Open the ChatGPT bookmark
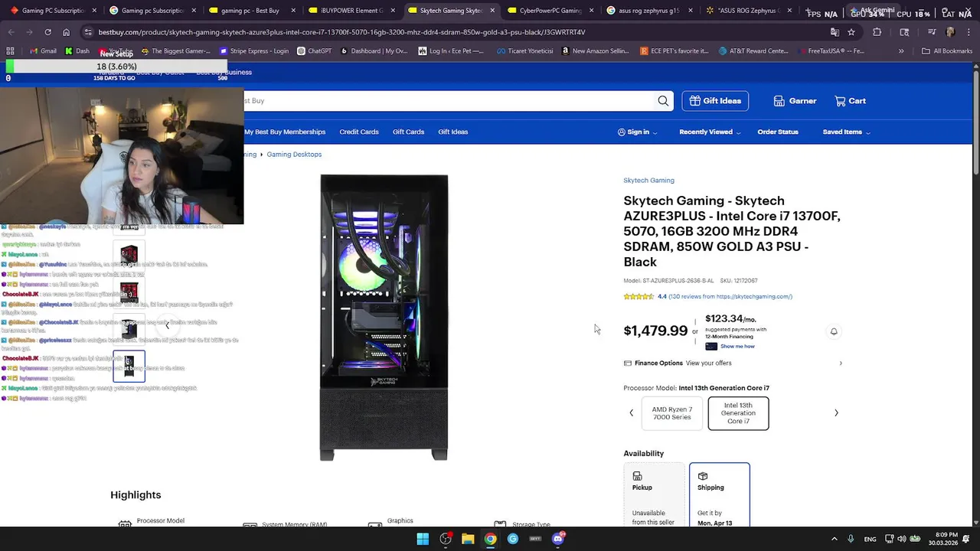The width and height of the screenshot is (980, 551). [x=314, y=51]
